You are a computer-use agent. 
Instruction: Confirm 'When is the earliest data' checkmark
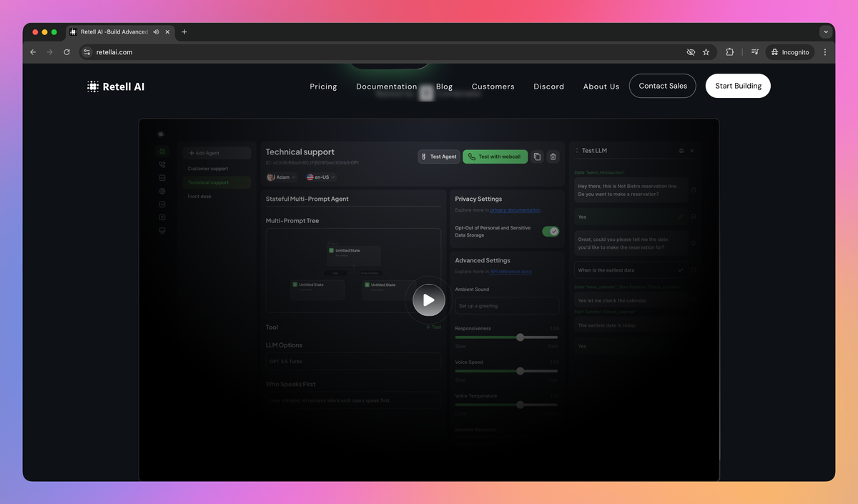pos(681,270)
